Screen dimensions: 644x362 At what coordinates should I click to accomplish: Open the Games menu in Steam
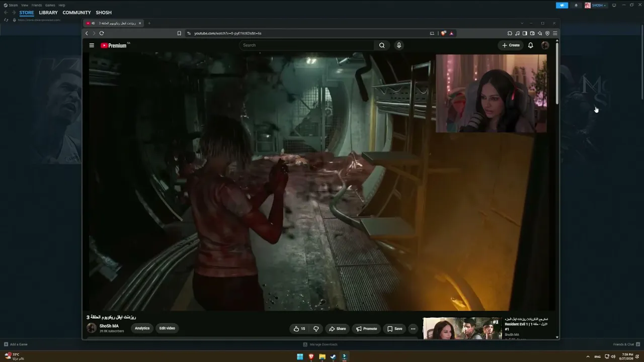coord(50,5)
